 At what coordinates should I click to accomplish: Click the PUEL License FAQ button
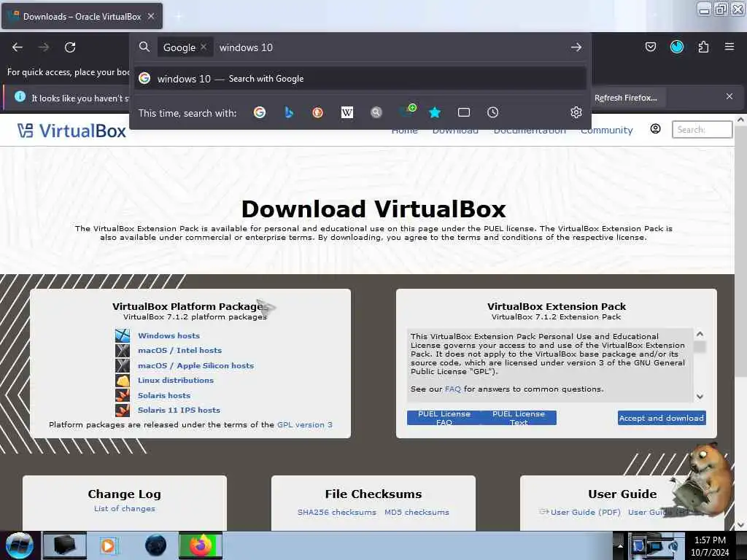tap(444, 418)
